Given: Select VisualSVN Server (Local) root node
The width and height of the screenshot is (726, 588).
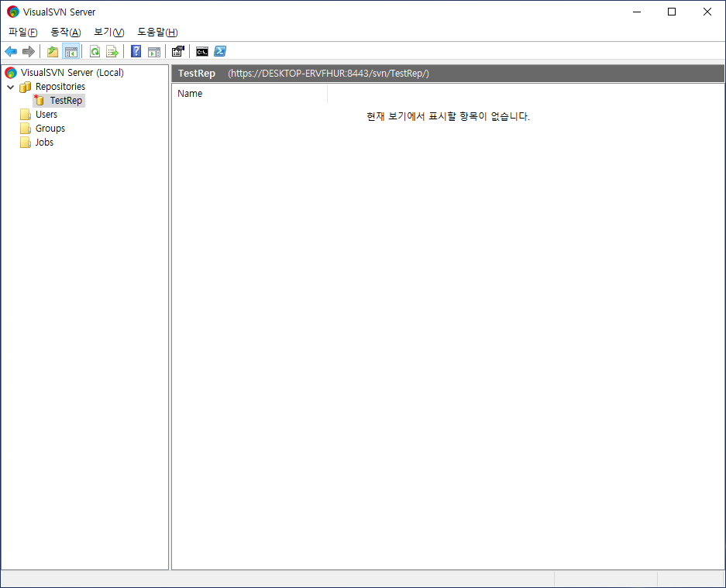Looking at the screenshot, I should [x=72, y=73].
